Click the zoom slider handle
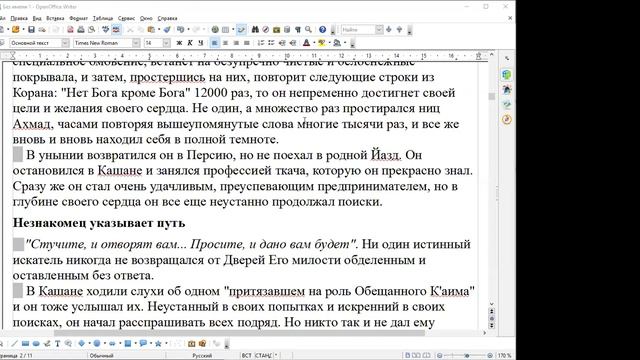The height and width of the screenshot is (360, 640). [x=467, y=356]
